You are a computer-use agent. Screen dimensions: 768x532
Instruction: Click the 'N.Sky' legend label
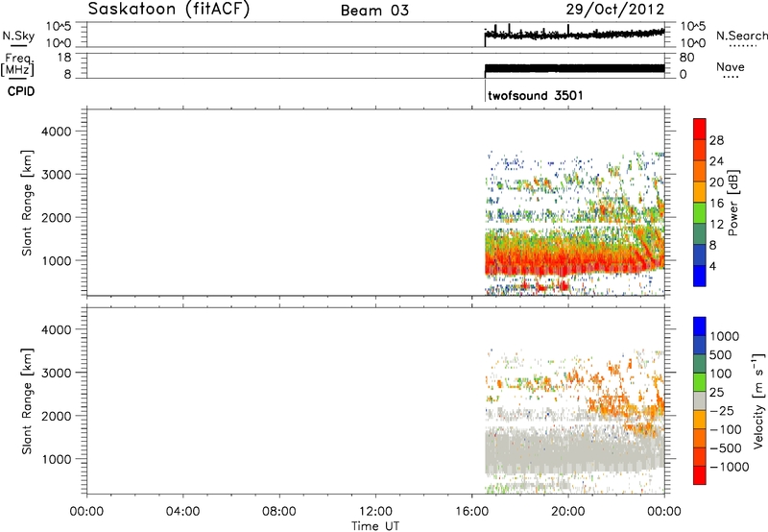(x=18, y=36)
